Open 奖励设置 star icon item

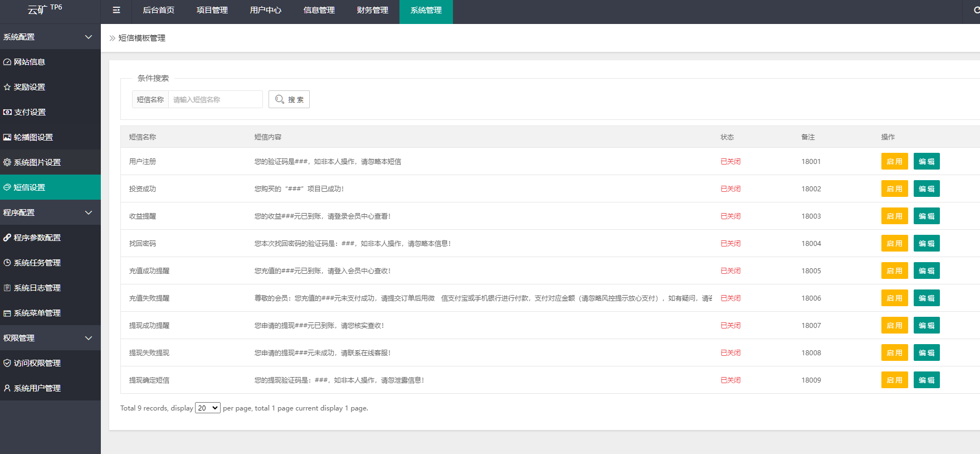coord(30,87)
